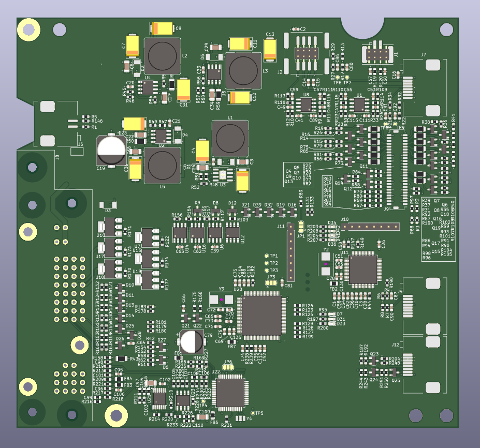Click the J10 horizontal pin header

coord(370,227)
